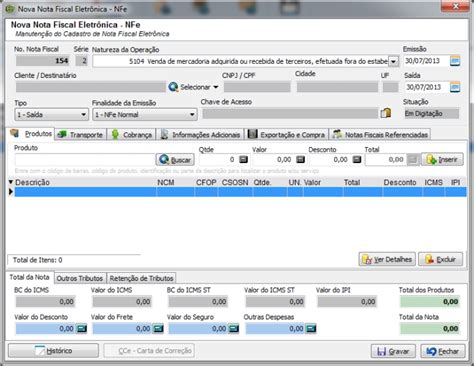The height and width of the screenshot is (366, 474).
Task: Click the NCM column header
Action: coord(166,182)
